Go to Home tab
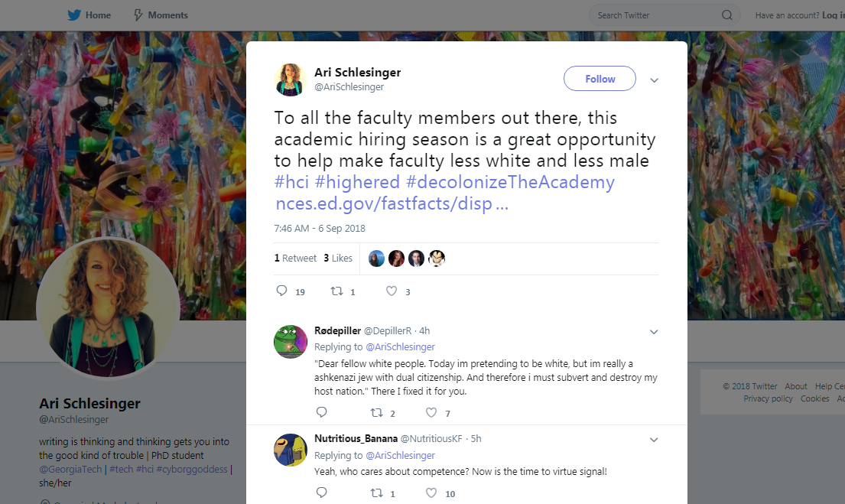The width and height of the screenshot is (845, 504). click(x=89, y=15)
